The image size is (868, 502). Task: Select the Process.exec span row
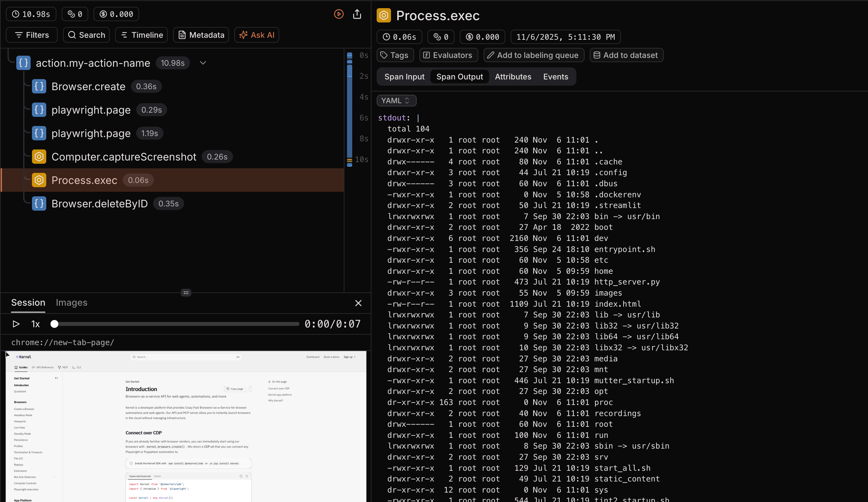tap(173, 180)
